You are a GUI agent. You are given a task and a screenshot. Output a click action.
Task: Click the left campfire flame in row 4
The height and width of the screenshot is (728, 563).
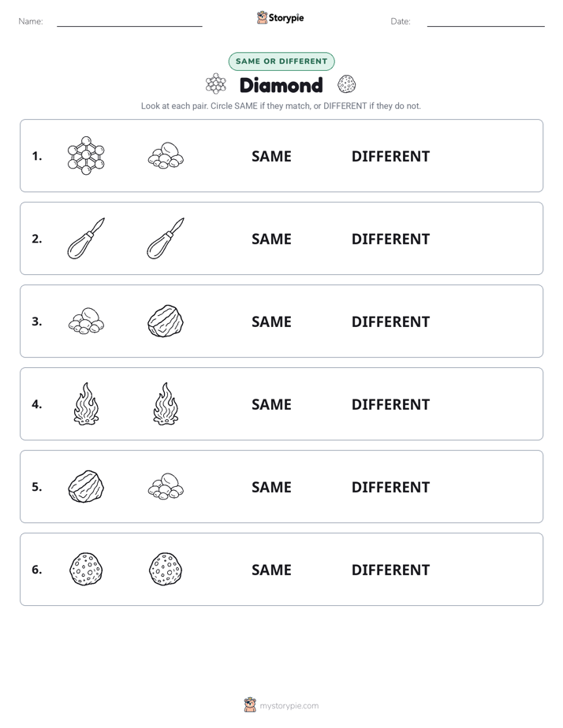(86, 404)
